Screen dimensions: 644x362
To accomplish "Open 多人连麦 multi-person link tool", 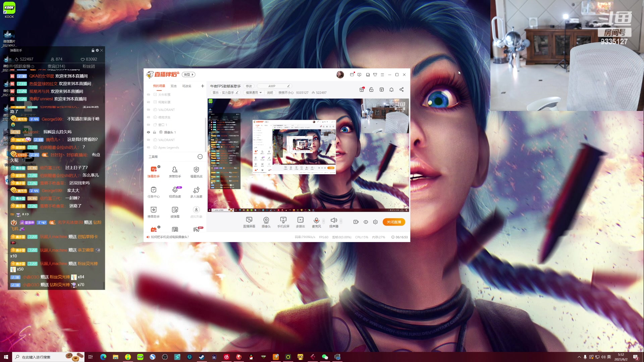I will tap(196, 192).
